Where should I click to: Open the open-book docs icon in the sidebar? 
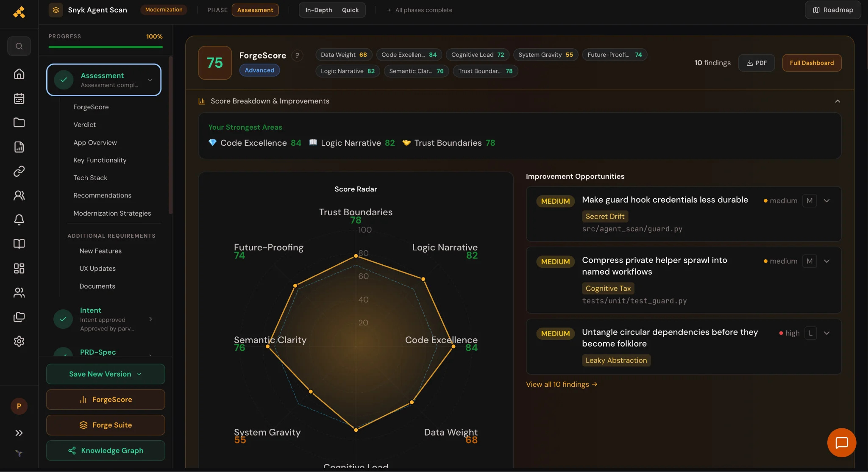[x=19, y=244]
